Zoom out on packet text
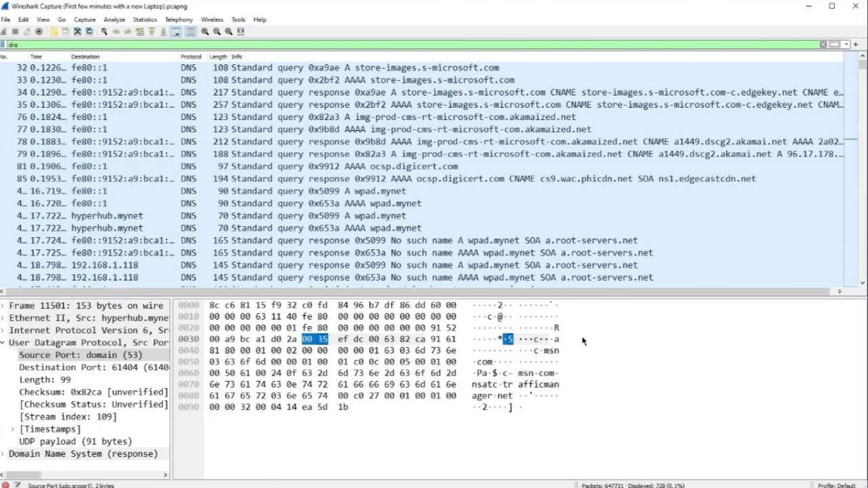 click(x=217, y=31)
